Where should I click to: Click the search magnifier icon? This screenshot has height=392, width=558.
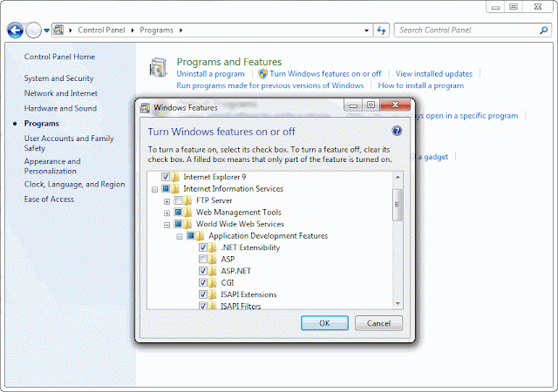click(543, 30)
